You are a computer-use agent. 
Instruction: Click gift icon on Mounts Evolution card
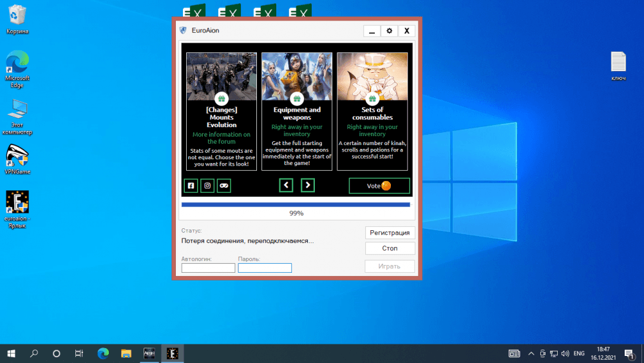[222, 99]
